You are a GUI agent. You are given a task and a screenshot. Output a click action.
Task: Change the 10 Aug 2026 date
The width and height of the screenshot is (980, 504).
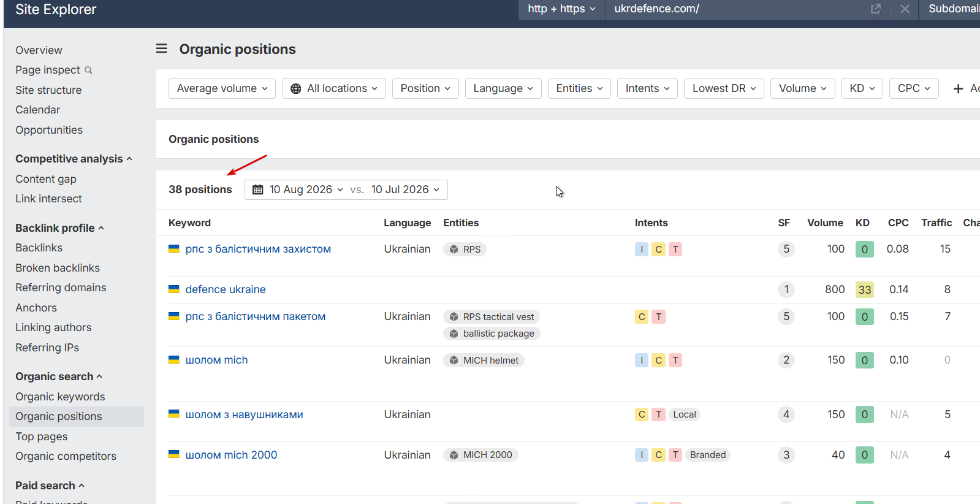(x=306, y=190)
